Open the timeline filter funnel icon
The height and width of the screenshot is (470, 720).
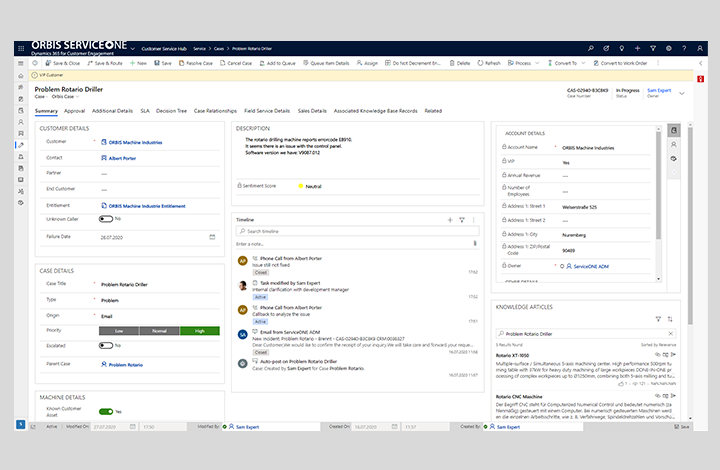[x=461, y=218]
